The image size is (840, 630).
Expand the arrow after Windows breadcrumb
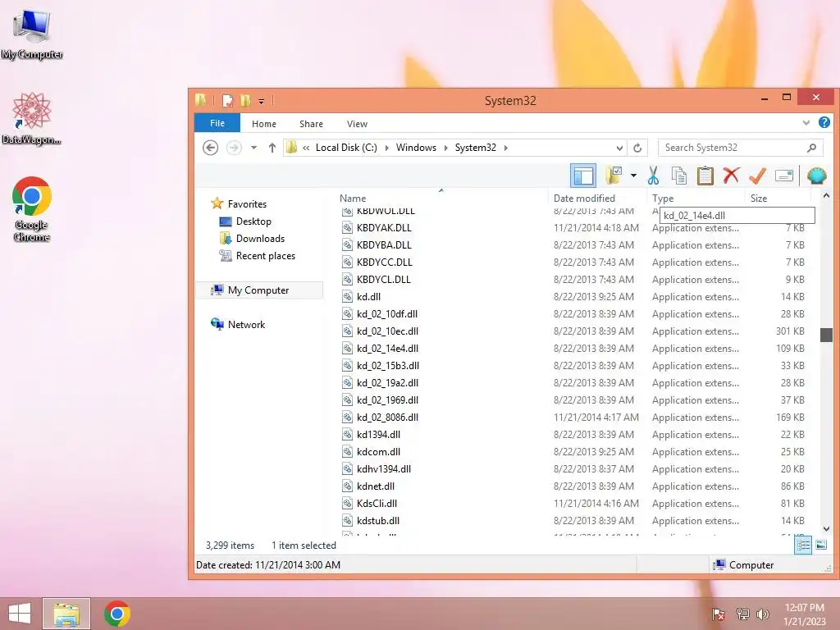click(x=445, y=148)
